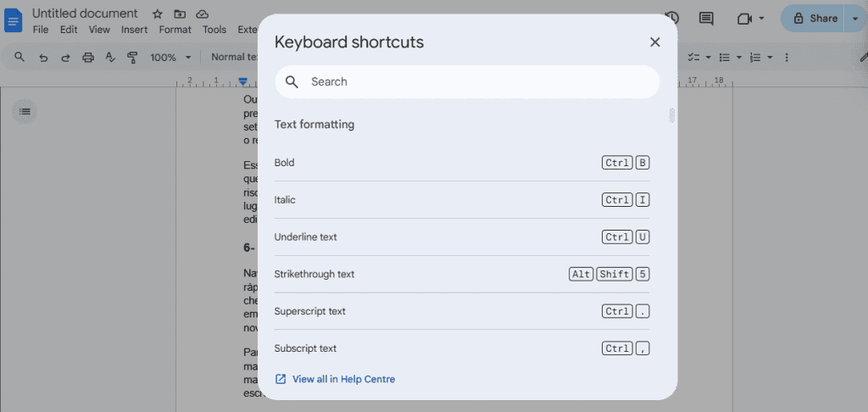
Task: Run the spelling and grammar check icon
Action: [110, 58]
